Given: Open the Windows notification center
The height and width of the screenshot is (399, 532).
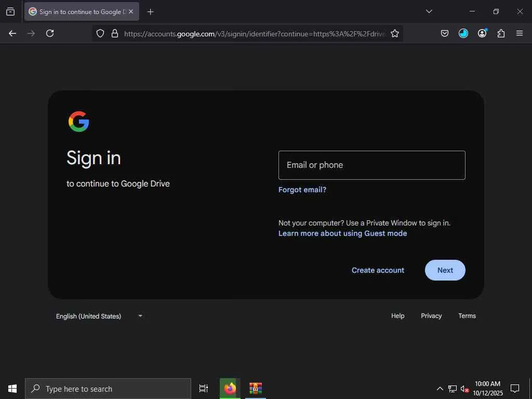Looking at the screenshot, I should (x=515, y=389).
